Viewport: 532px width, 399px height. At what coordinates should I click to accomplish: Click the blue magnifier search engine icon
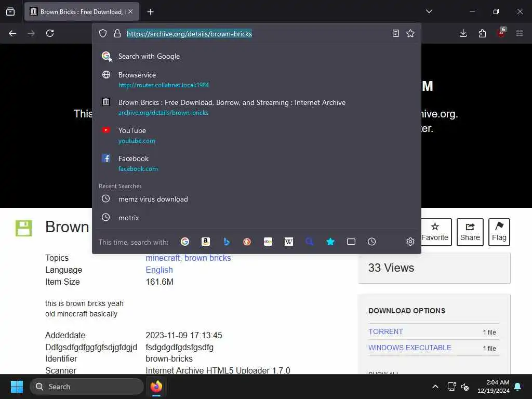point(310,242)
